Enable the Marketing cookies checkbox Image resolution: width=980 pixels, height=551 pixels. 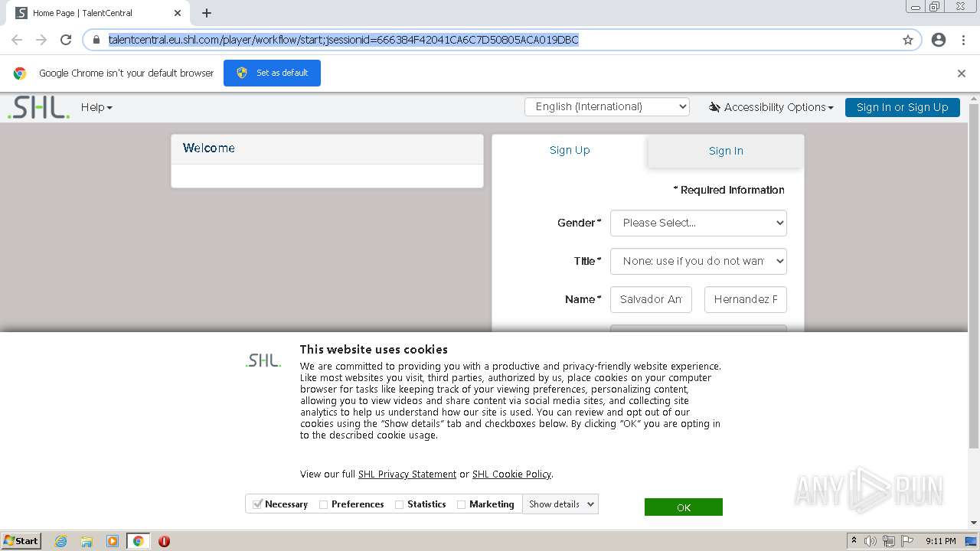click(461, 504)
